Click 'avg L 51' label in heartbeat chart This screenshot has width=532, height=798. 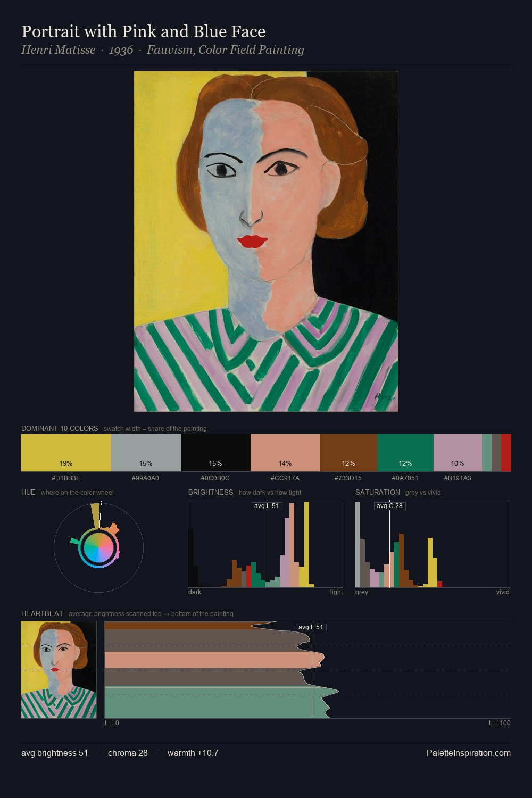(311, 627)
